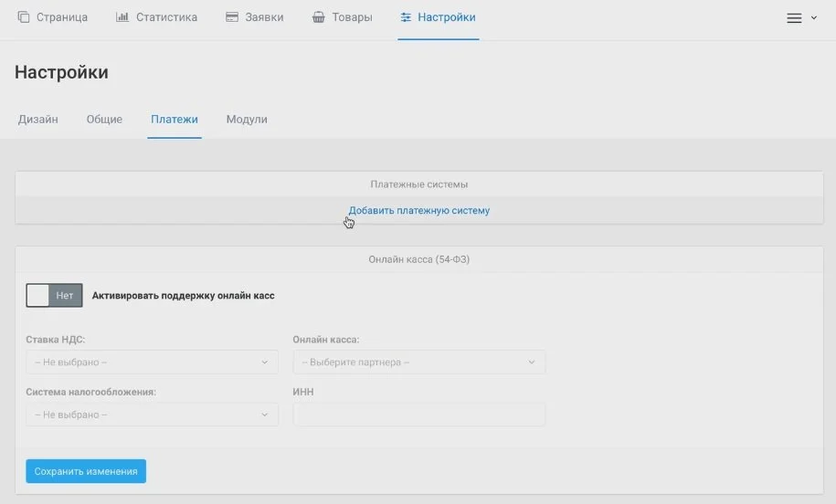Click the Система налогообложения: field label

[91, 392]
